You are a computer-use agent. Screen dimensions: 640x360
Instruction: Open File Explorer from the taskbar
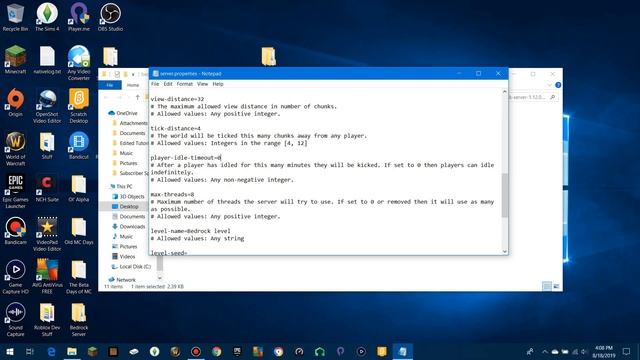click(72, 351)
